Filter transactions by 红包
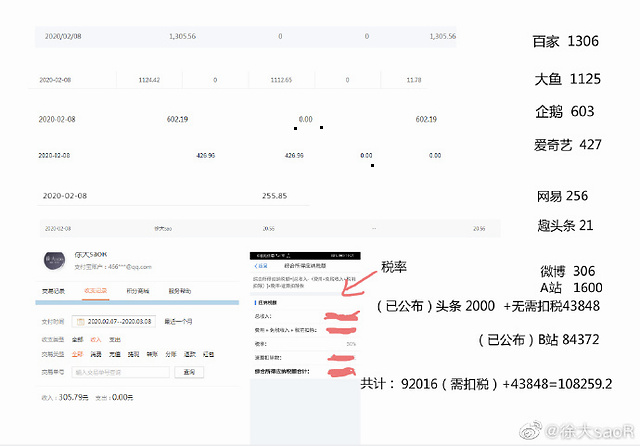 [209, 354]
